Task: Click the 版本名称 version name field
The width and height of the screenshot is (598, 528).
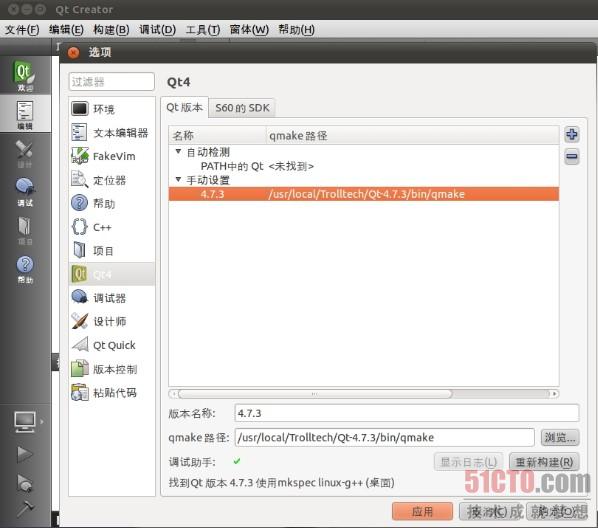Action: [407, 413]
